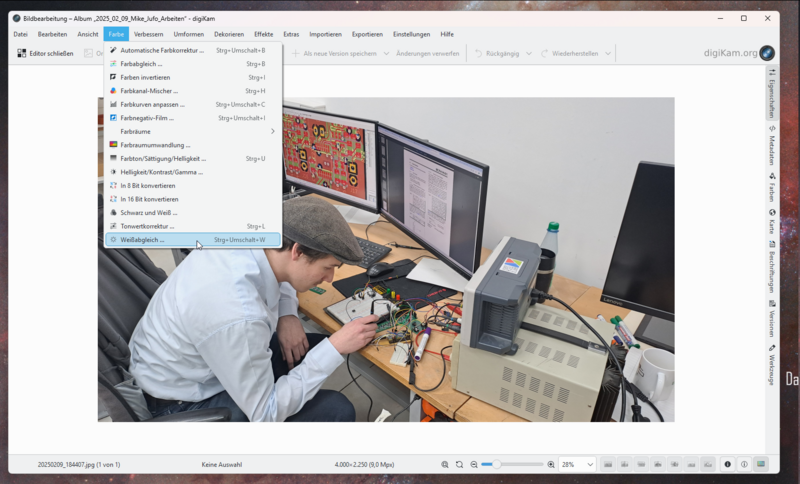Open the 28% zoom level combo box
The image size is (800, 484).
pyautogui.click(x=577, y=465)
